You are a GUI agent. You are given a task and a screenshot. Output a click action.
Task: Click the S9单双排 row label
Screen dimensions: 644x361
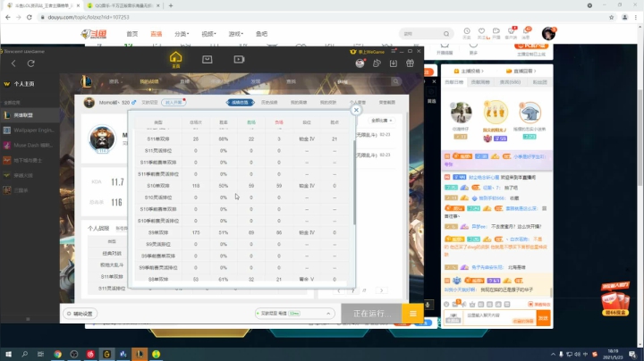158,232
